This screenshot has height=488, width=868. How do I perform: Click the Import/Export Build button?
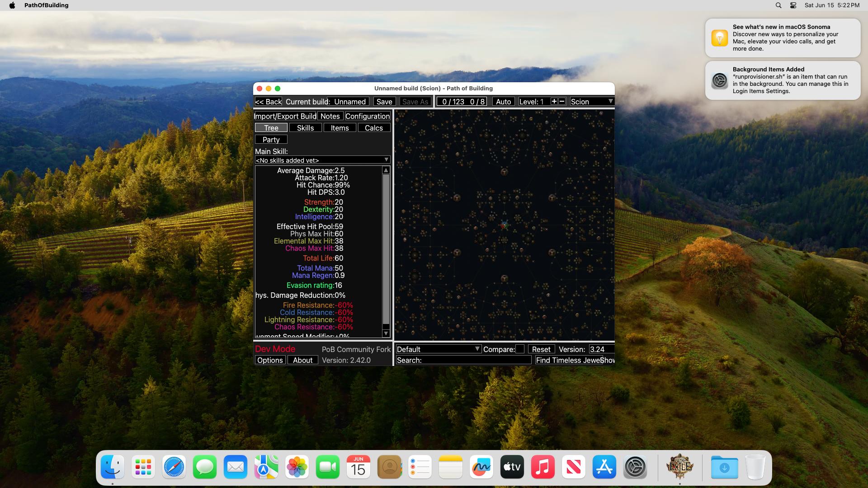coord(285,116)
